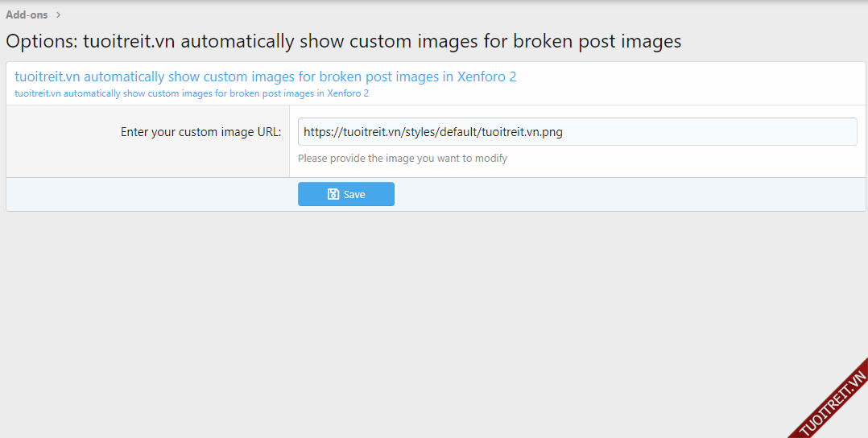
Task: Focus the custom image URL input field
Action: point(577,132)
